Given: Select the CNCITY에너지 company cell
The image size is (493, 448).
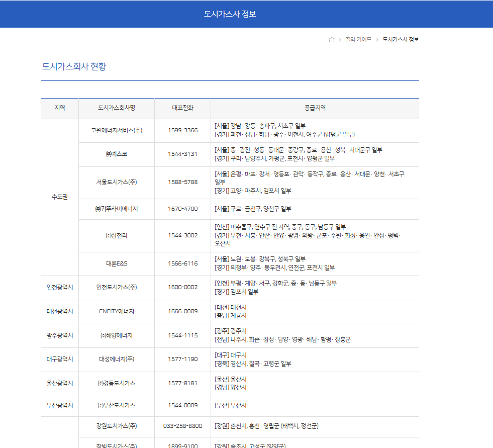Looking at the screenshot, I should [117, 311].
